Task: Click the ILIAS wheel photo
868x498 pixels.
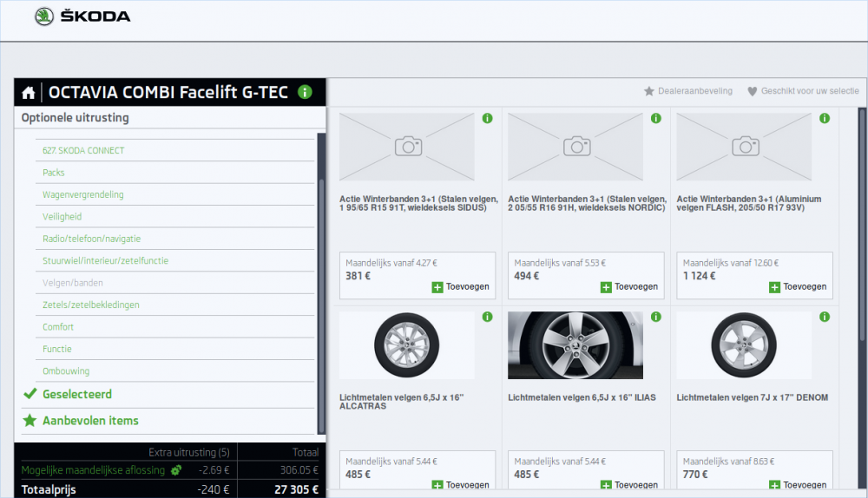Action: pyautogui.click(x=575, y=345)
